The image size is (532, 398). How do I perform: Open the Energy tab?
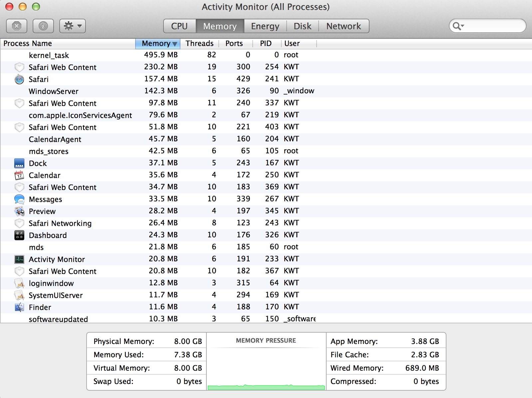coord(265,26)
